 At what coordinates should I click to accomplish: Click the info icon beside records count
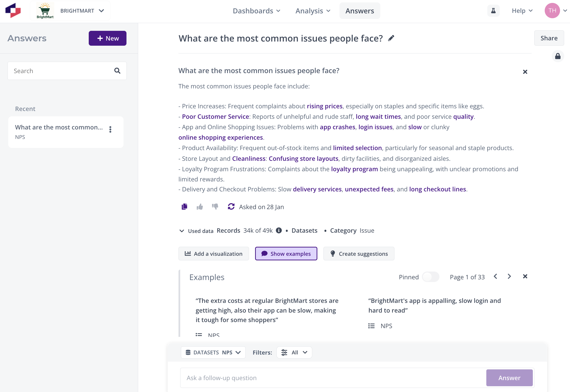(x=279, y=230)
